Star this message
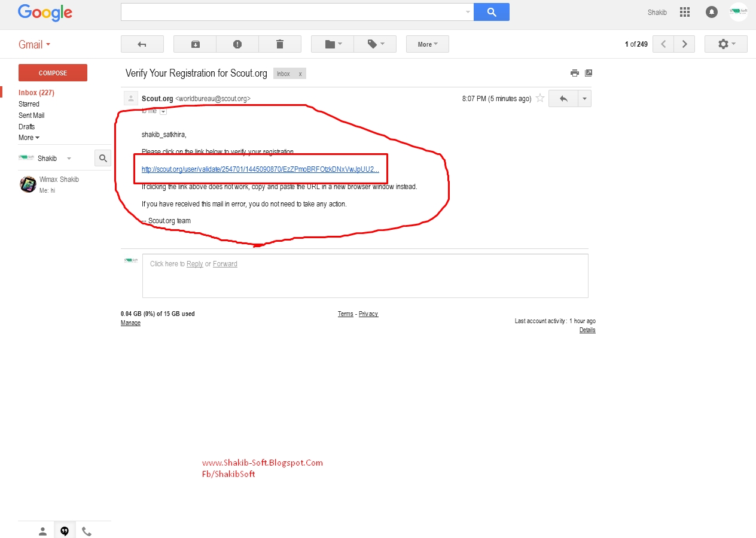The width and height of the screenshot is (756, 538). pyautogui.click(x=540, y=99)
